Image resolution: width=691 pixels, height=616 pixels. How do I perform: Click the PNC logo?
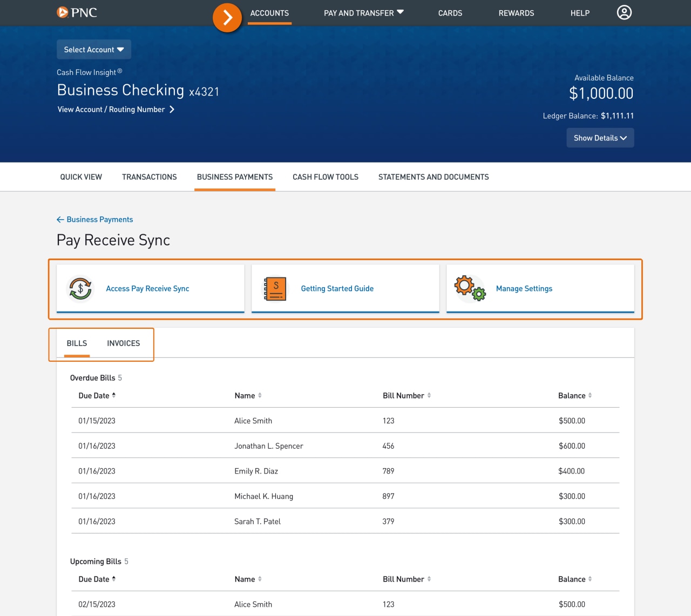click(x=77, y=12)
